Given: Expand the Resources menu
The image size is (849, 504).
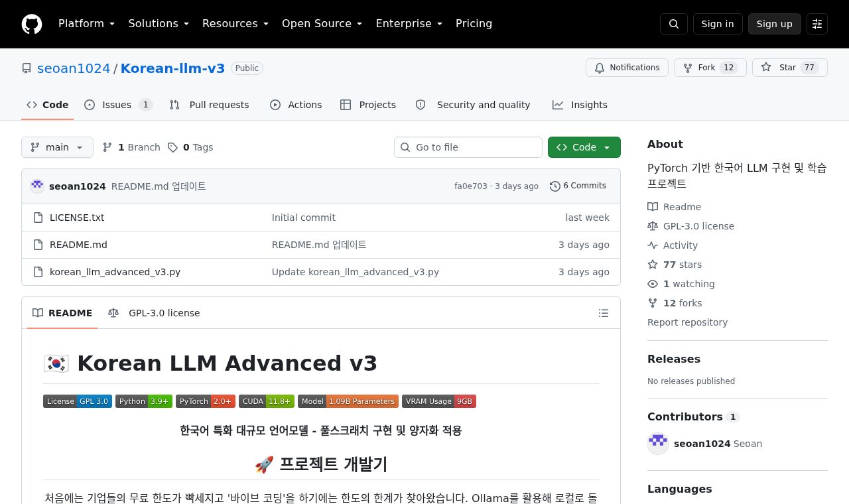Looking at the screenshot, I should [235, 24].
